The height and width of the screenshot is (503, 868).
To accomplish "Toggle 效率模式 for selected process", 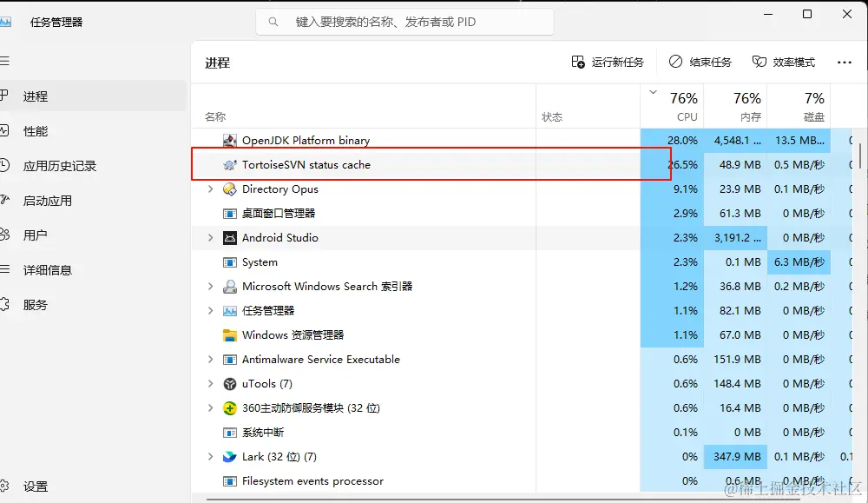I will (784, 63).
